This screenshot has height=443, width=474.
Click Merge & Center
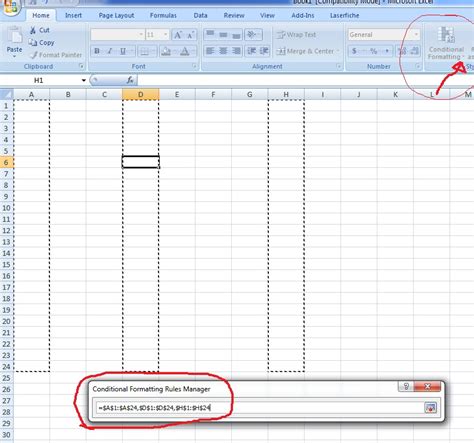305,51
